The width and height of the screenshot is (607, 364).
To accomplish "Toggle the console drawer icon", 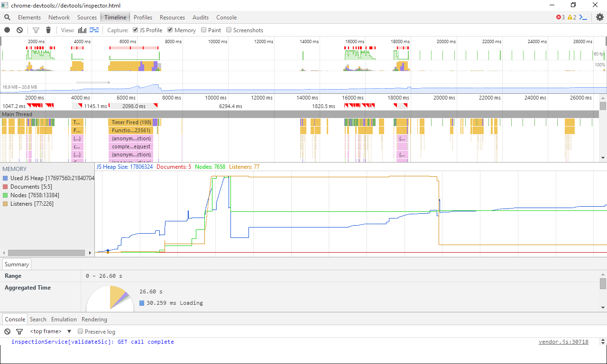I will click(x=583, y=18).
